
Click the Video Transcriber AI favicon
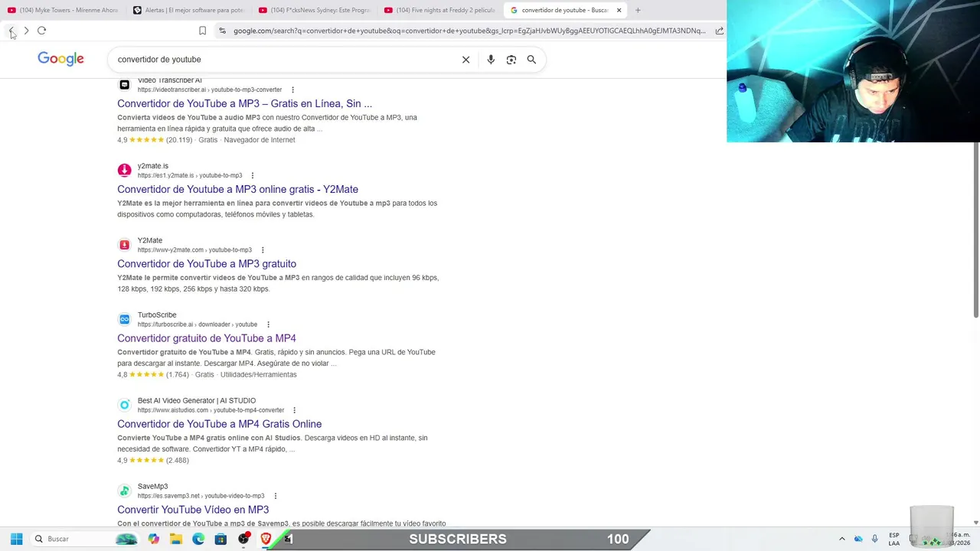(x=124, y=84)
